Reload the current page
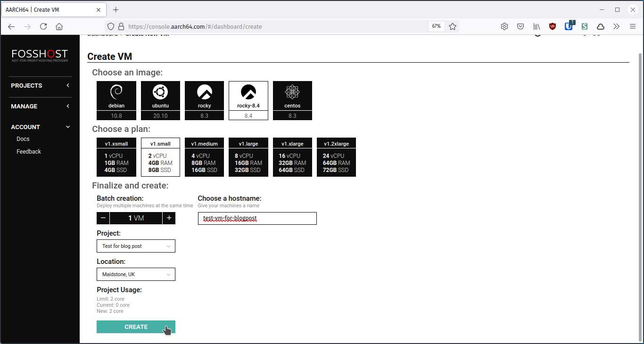 43,26
